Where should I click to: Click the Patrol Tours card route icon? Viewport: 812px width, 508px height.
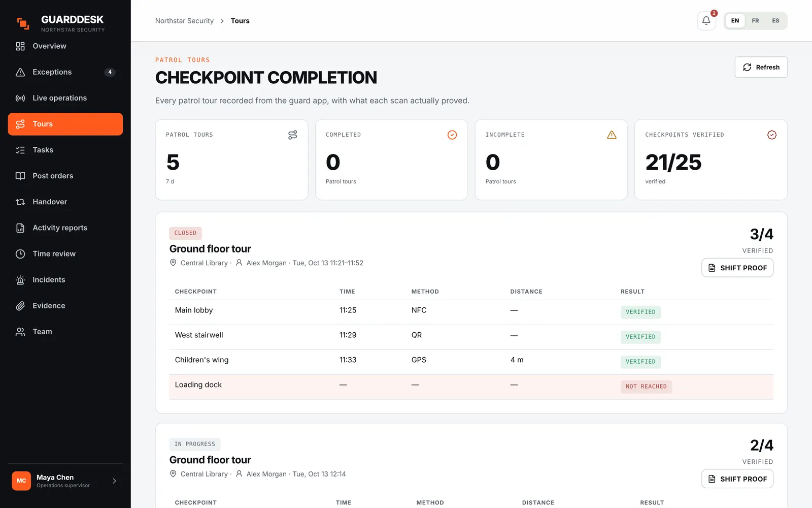[292, 135]
